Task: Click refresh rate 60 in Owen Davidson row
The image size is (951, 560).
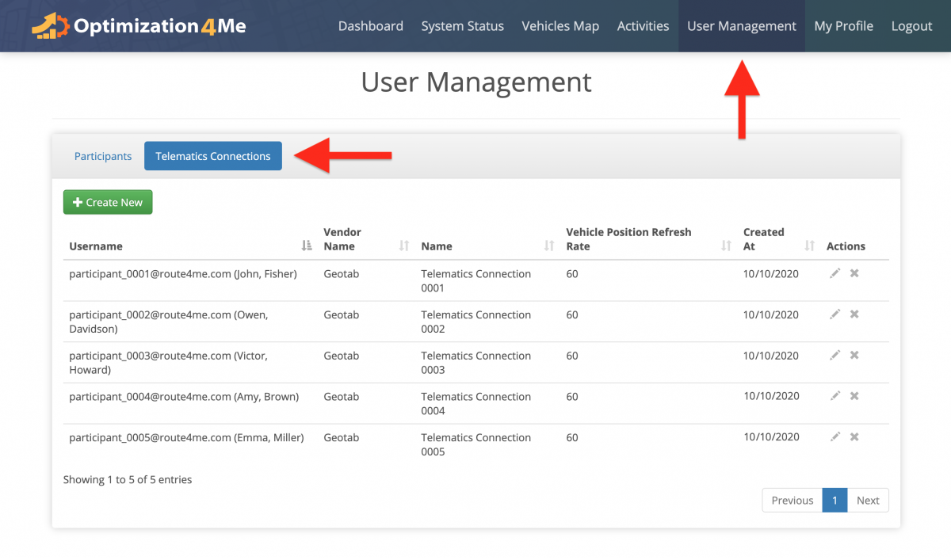Action: click(x=572, y=314)
